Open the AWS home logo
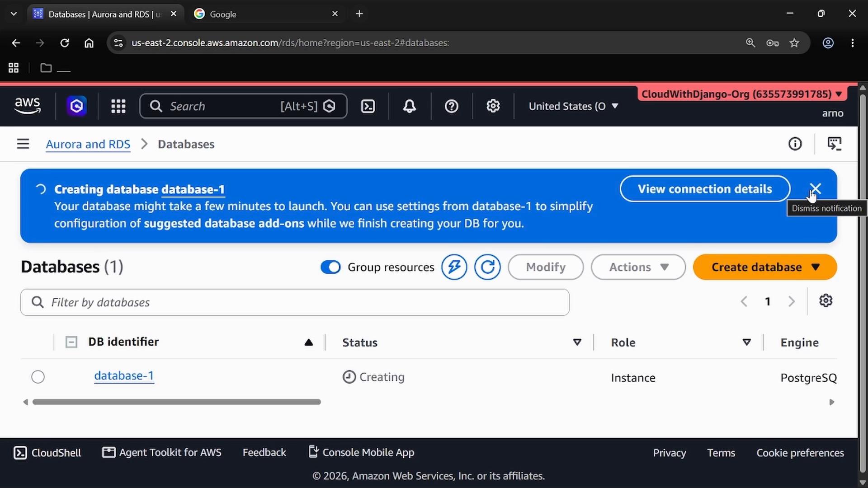Viewport: 868px width, 488px height. pyautogui.click(x=28, y=106)
